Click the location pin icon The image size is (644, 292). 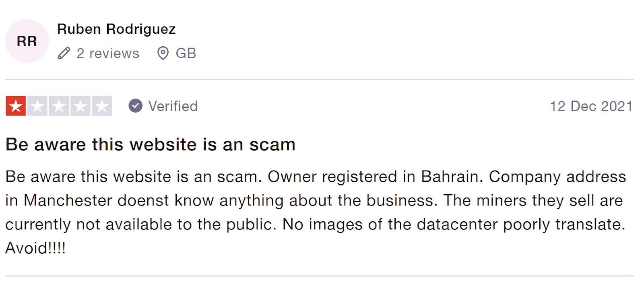tap(163, 53)
